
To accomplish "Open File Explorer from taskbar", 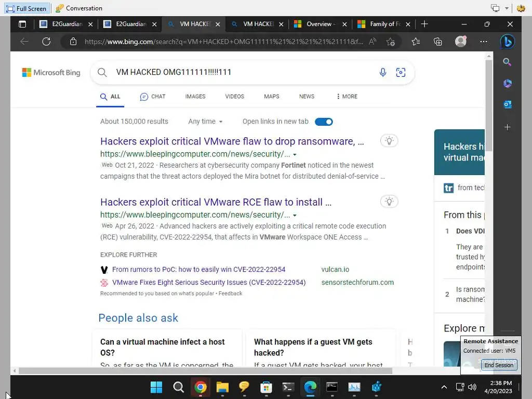I will click(x=222, y=387).
